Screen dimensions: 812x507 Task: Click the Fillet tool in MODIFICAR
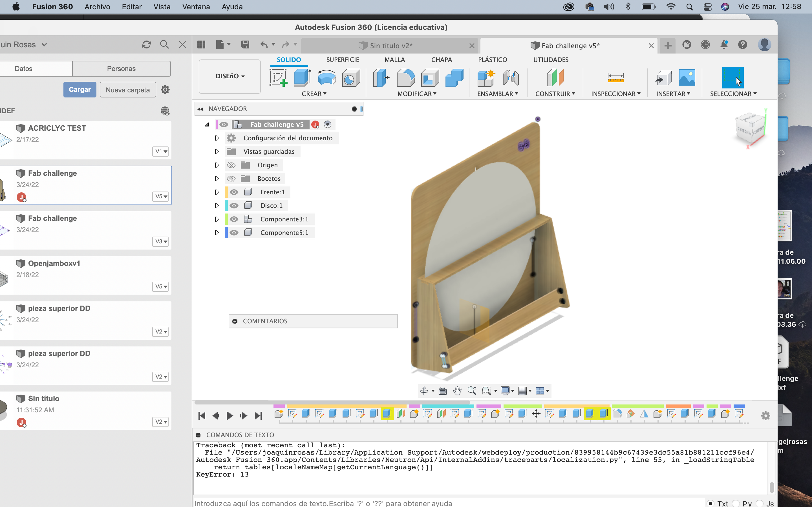pyautogui.click(x=405, y=78)
